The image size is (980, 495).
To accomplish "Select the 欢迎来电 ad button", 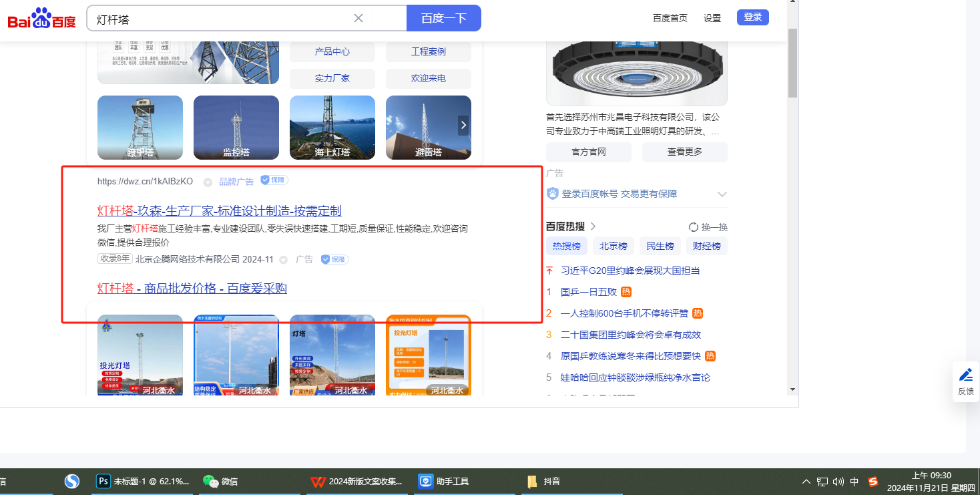I will point(429,78).
